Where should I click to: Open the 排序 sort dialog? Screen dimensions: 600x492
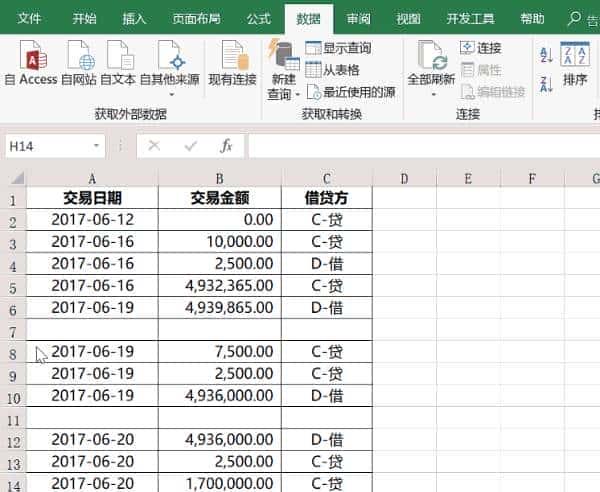[575, 64]
